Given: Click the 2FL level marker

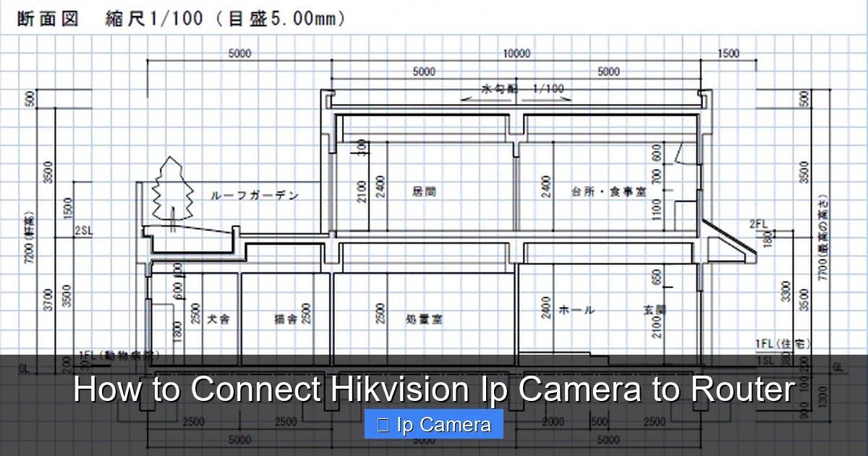Looking at the screenshot, I should [x=758, y=224].
